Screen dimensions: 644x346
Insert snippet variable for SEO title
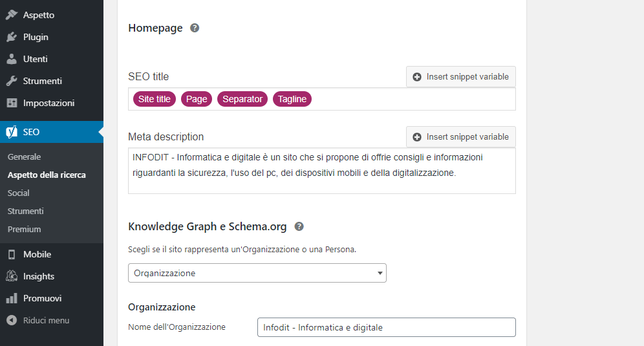coord(460,76)
